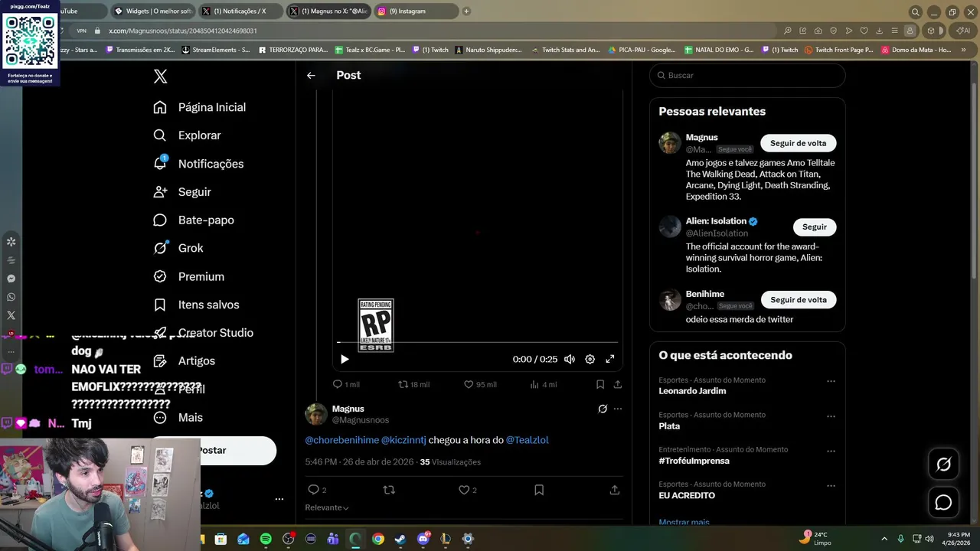Follow back Benihime with Seguir de volta
The image size is (980, 551).
798,300
